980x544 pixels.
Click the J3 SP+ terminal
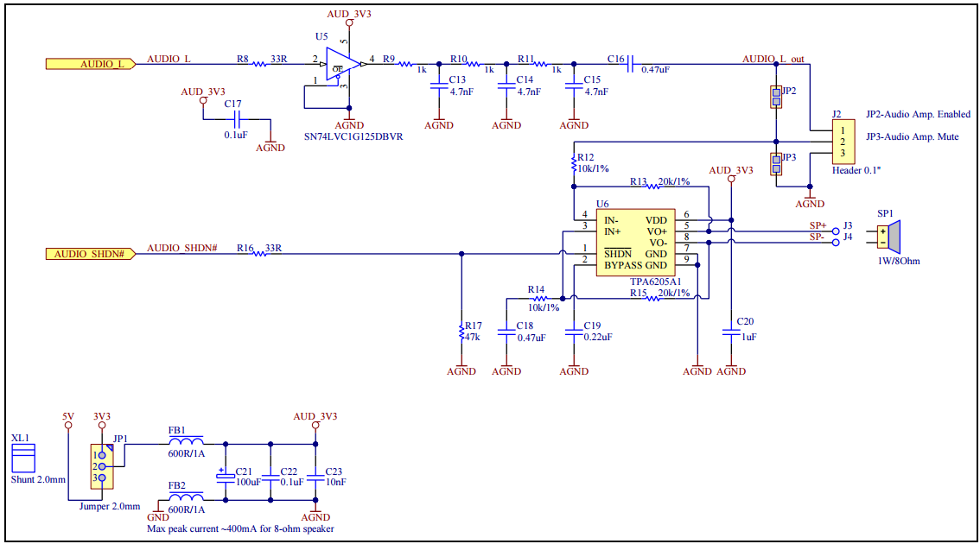835,231
